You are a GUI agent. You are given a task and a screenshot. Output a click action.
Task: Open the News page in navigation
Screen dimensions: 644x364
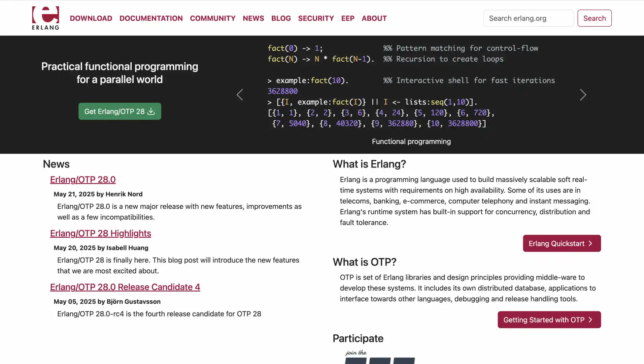click(253, 18)
